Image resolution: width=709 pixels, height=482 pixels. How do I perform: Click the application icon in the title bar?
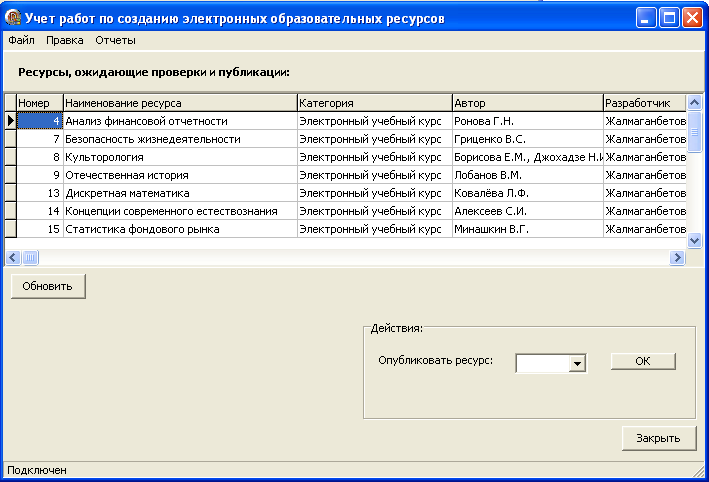(x=14, y=18)
